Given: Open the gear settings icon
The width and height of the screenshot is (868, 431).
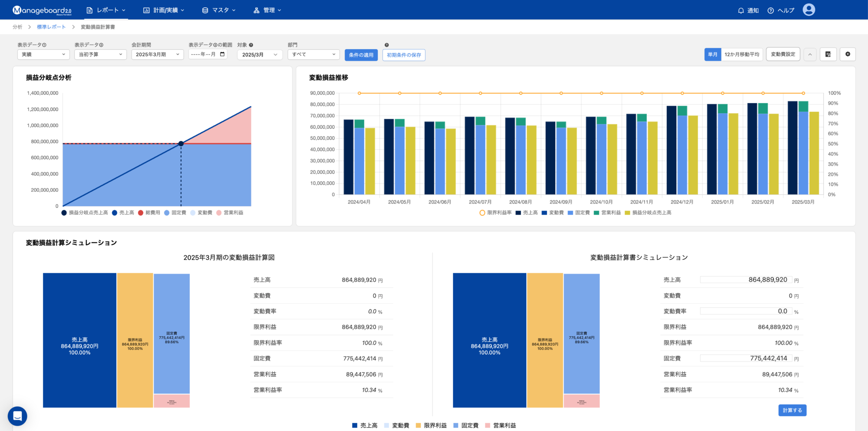Looking at the screenshot, I should 848,54.
